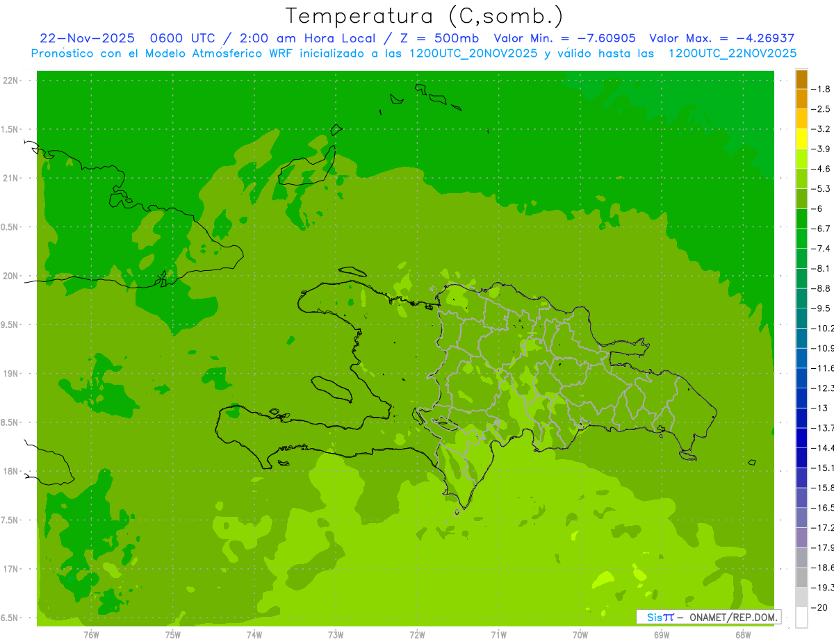
Task: Click the '-5.3' color bar value
Action: [x=821, y=189]
